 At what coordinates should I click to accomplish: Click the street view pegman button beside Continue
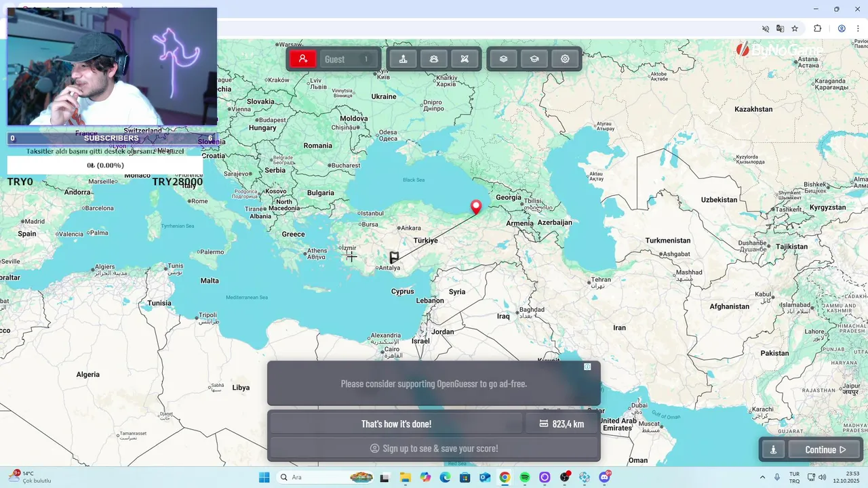coord(773,449)
